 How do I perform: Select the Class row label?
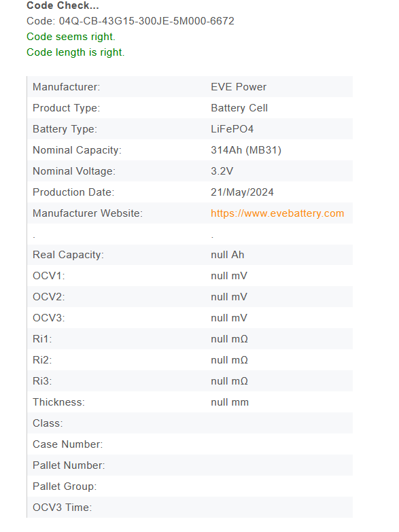[48, 423]
